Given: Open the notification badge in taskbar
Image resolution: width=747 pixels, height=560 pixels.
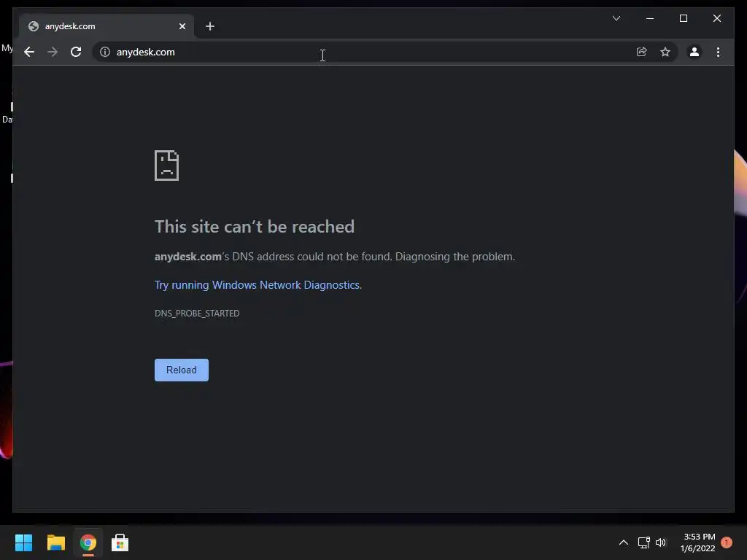Looking at the screenshot, I should click(727, 542).
